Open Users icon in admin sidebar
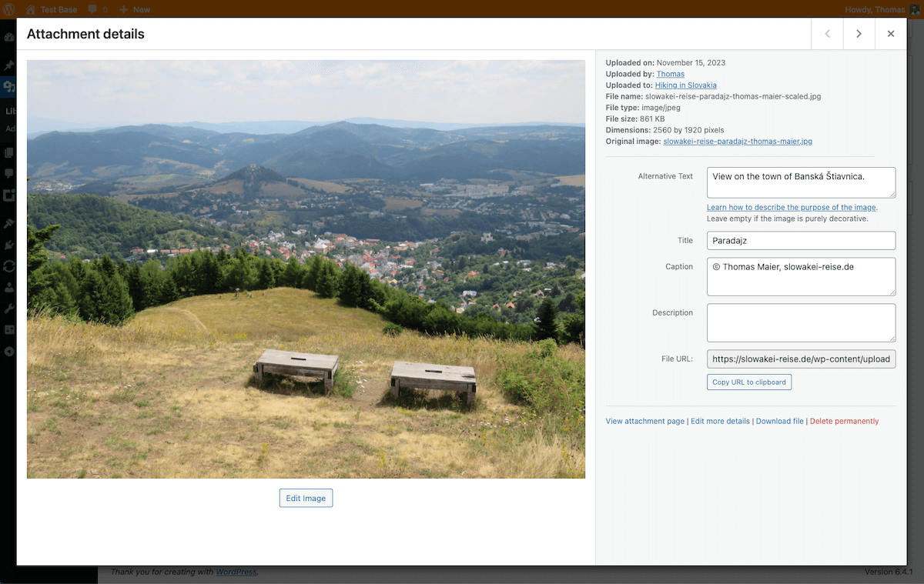 9,287
